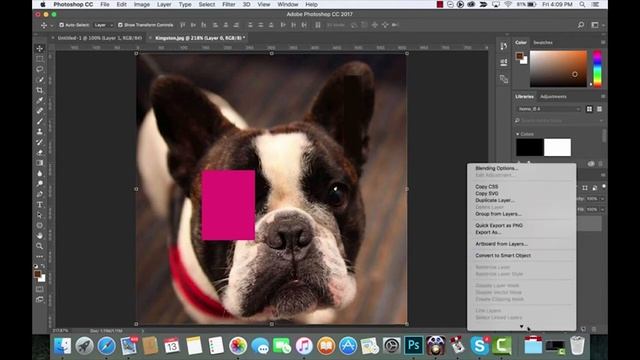Select the Zoom tool
Viewport: 640px width, 360px height.
pos(40,246)
